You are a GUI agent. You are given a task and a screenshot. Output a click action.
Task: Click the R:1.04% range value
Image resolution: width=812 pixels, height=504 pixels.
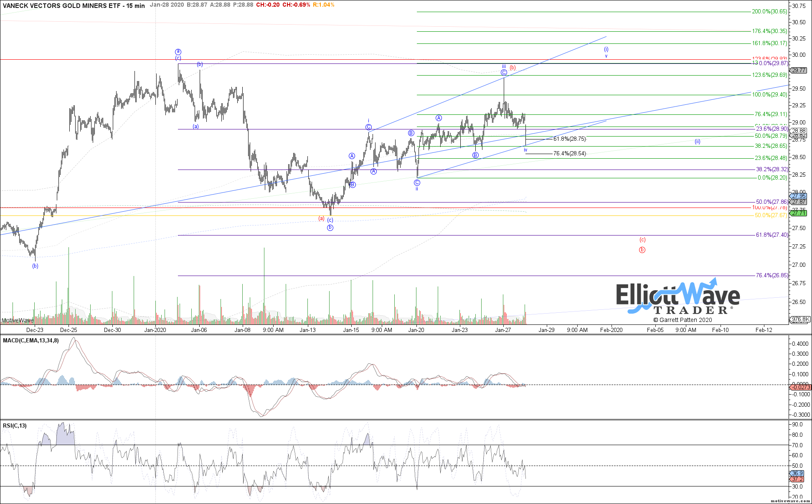click(x=324, y=5)
